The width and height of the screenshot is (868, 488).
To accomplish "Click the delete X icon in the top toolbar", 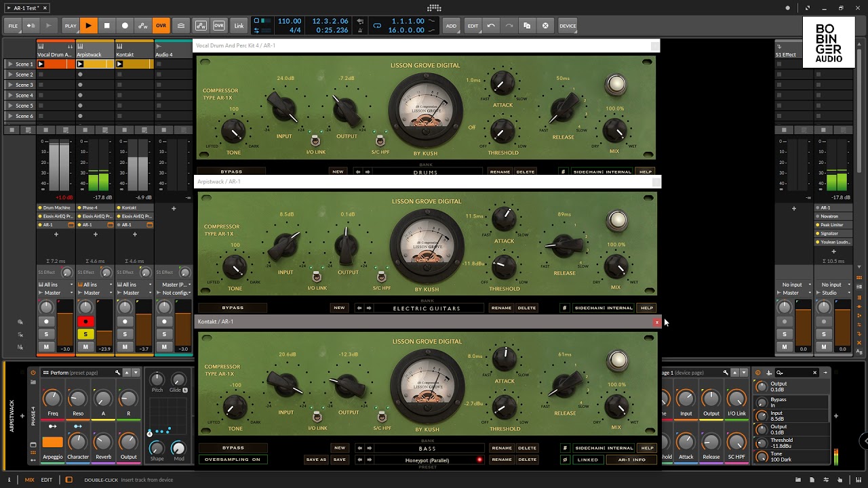I will (545, 26).
